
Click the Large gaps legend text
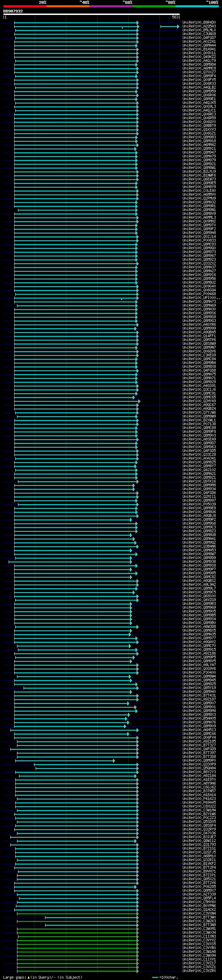[x=43, y=977]
